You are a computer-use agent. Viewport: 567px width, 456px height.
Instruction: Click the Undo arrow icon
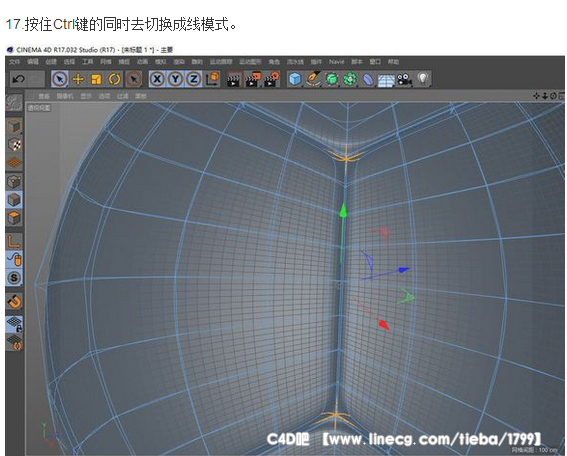coord(18,79)
